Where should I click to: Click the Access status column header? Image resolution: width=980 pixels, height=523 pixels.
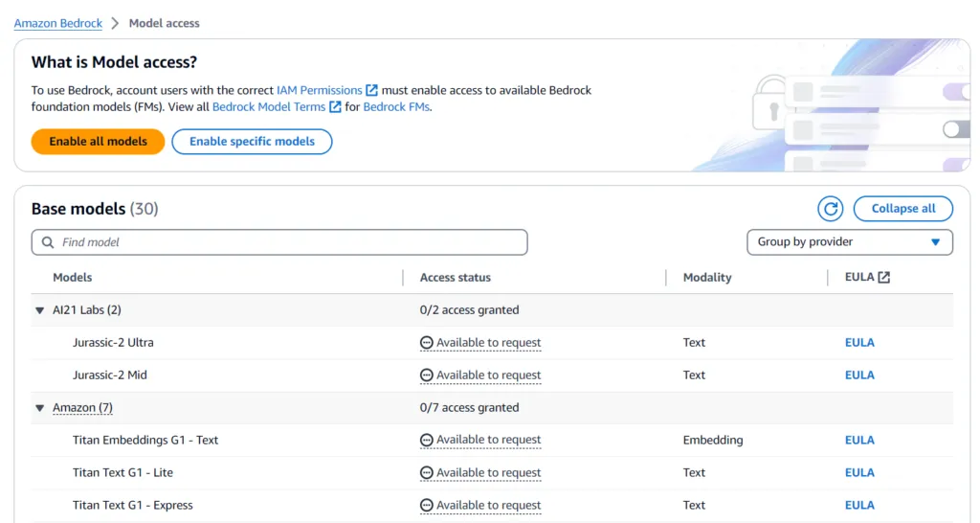click(x=456, y=278)
